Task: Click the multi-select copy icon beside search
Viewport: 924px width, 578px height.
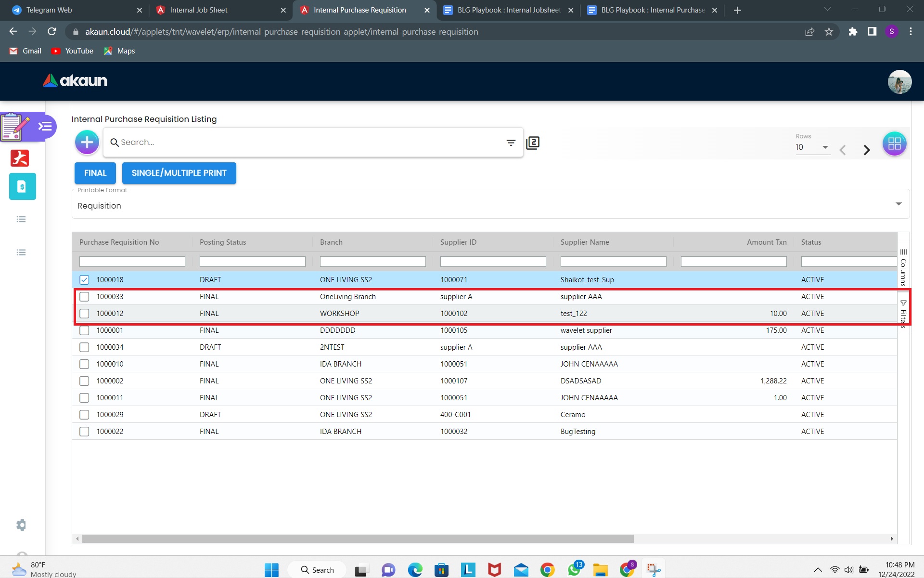Action: coord(533,143)
